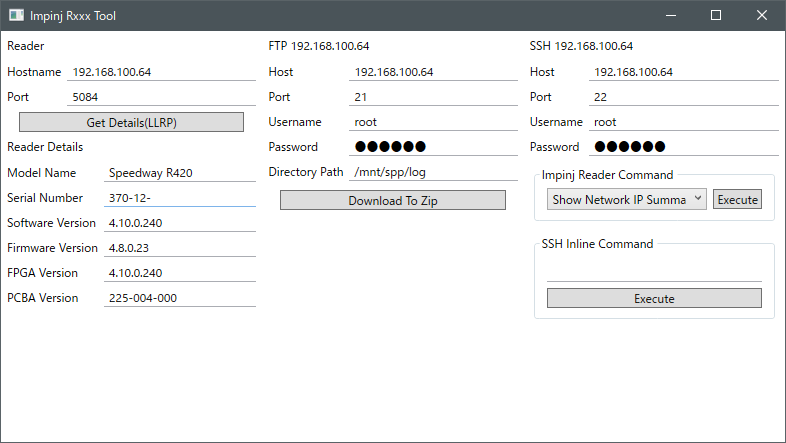786x443 pixels.
Task: Click the Model Name field Speedway R420
Action: 180,173
